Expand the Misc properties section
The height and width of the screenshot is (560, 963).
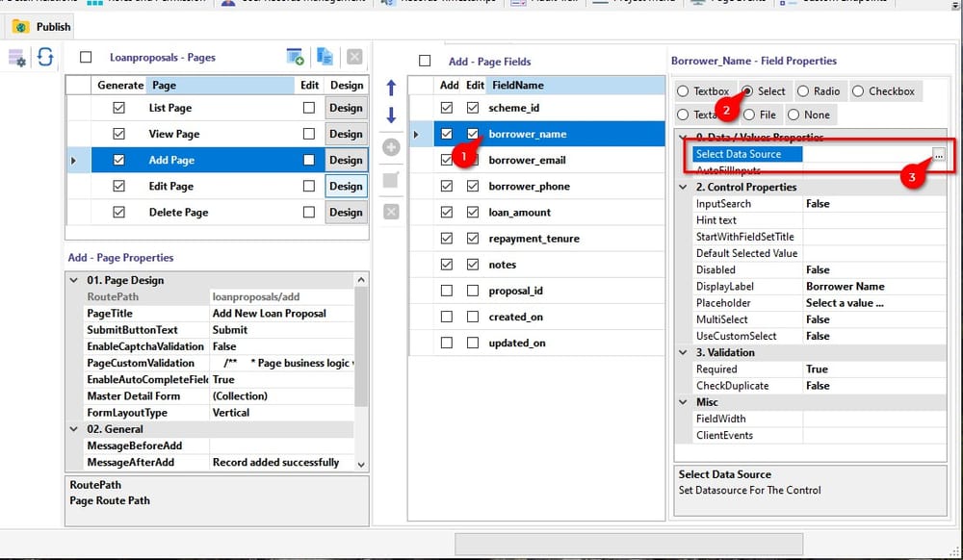point(682,401)
